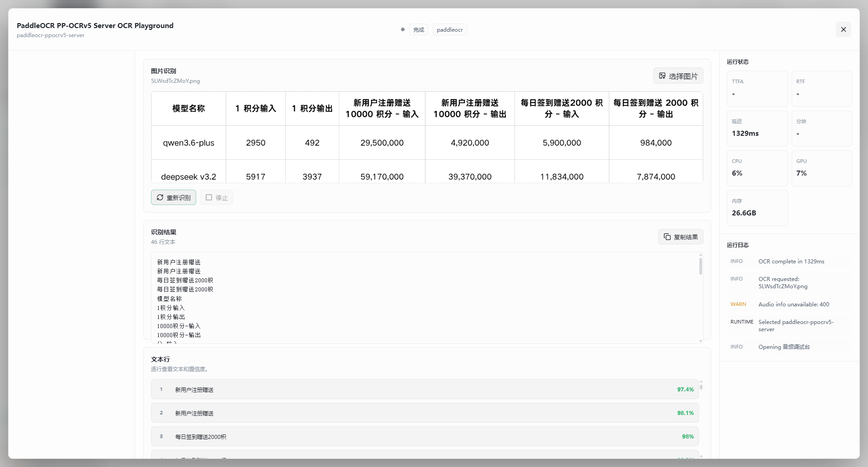Click the 1积分输出 line in the result text
Image resolution: width=868 pixels, height=467 pixels.
coord(171,317)
